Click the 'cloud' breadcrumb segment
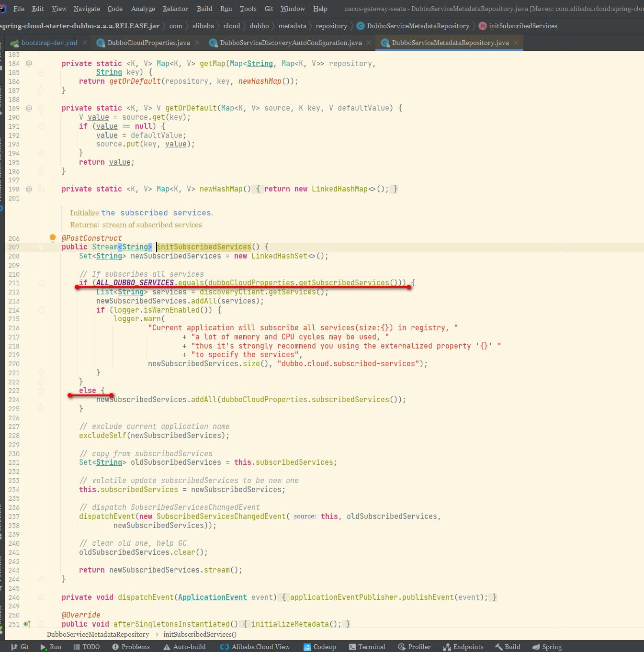The width and height of the screenshot is (644, 652). [x=232, y=26]
